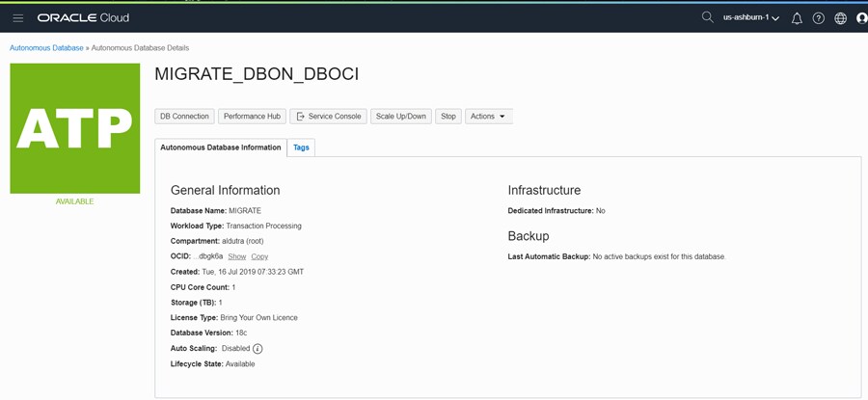Open the notifications bell icon
868x400 pixels.
tap(797, 18)
